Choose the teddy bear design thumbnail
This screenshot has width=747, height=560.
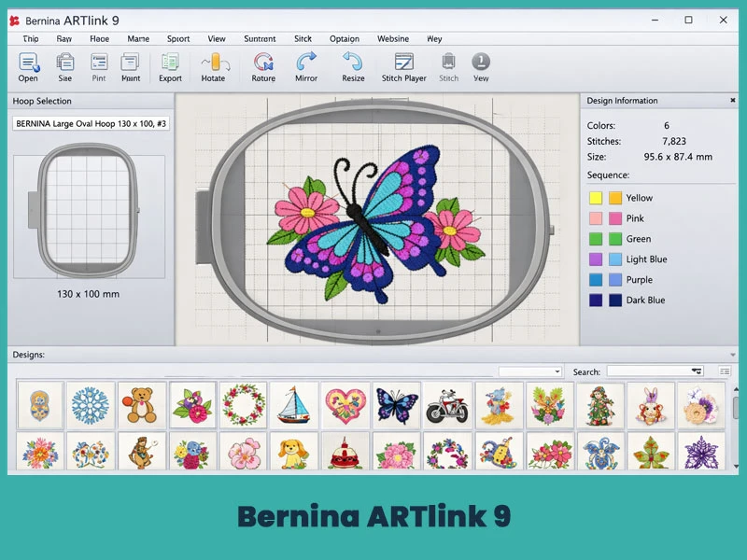coord(142,405)
